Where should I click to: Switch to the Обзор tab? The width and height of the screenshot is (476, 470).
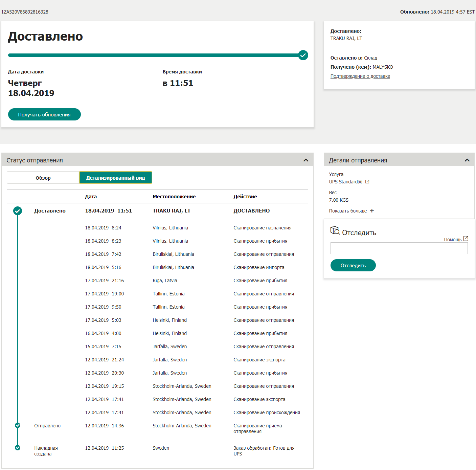pos(43,178)
